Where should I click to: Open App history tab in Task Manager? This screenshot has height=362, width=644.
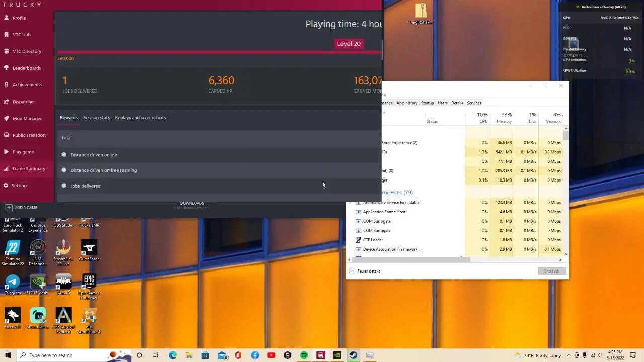(407, 103)
